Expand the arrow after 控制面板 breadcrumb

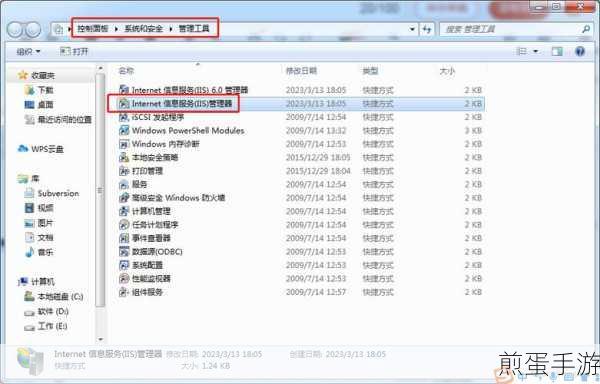click(x=116, y=29)
